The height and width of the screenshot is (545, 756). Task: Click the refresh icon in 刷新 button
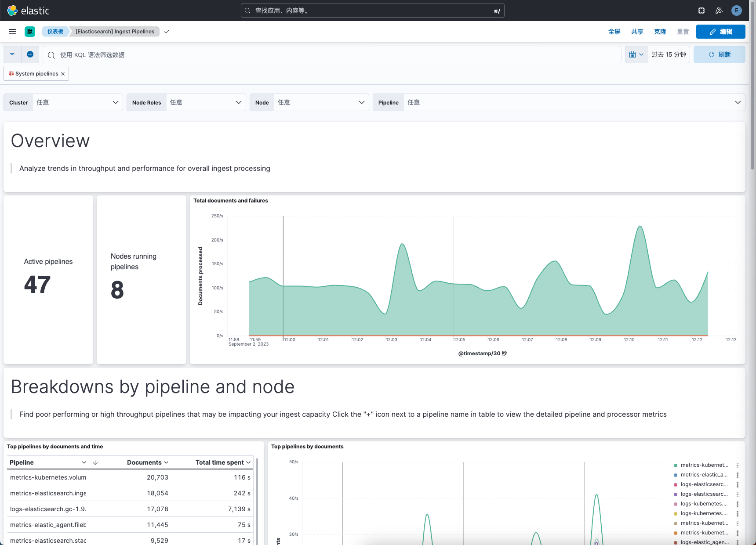pyautogui.click(x=712, y=54)
